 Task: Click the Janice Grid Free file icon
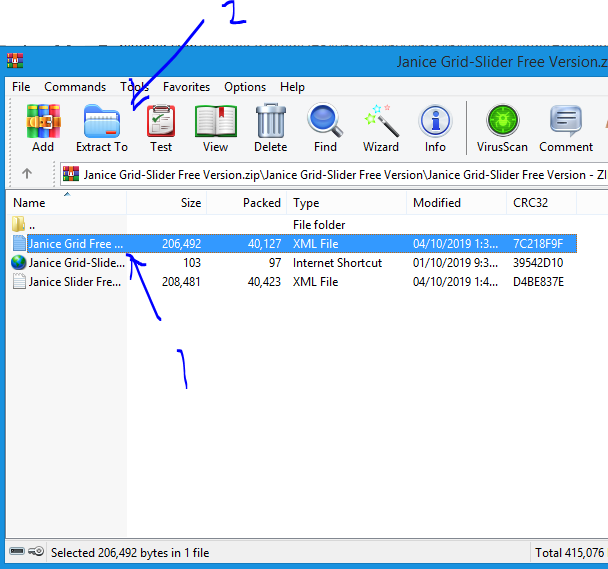19,244
